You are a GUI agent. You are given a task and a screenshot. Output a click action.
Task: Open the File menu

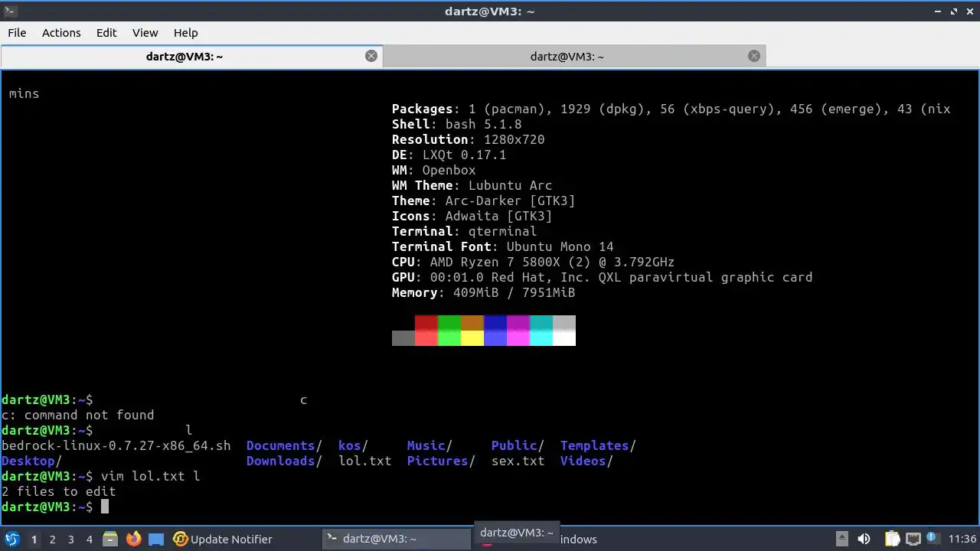[17, 33]
